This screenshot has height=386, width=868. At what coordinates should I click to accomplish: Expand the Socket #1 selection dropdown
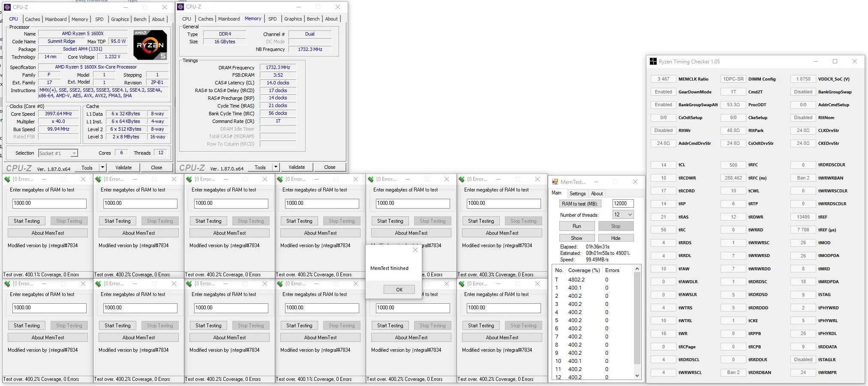(x=74, y=153)
